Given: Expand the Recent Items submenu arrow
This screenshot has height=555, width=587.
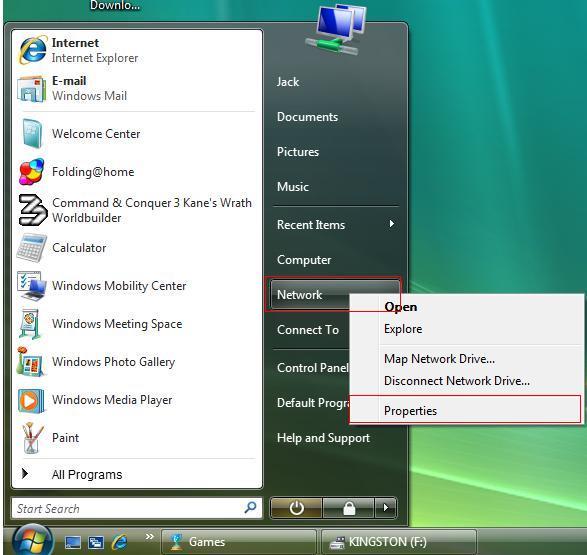Looking at the screenshot, I should tap(392, 224).
